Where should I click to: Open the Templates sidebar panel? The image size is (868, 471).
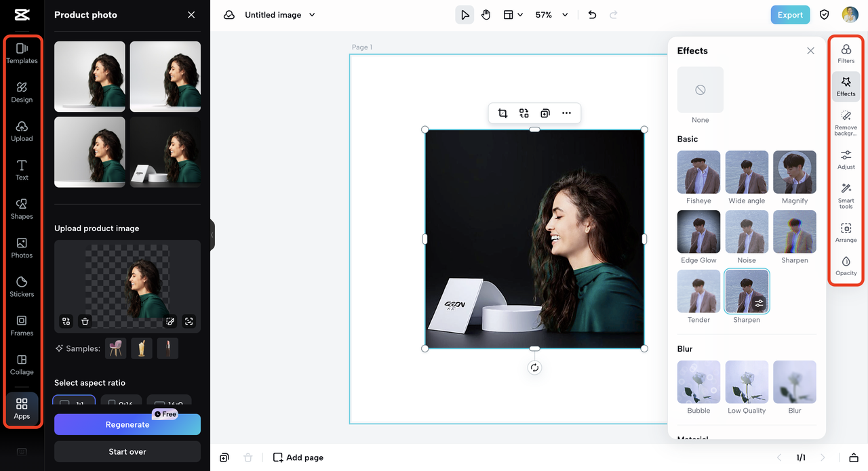(22, 54)
